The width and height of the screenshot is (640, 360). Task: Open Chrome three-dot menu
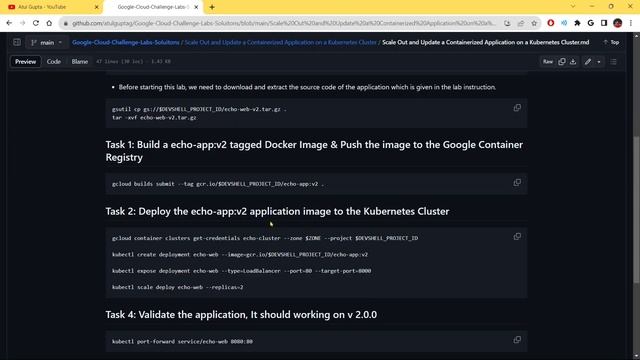click(631, 23)
